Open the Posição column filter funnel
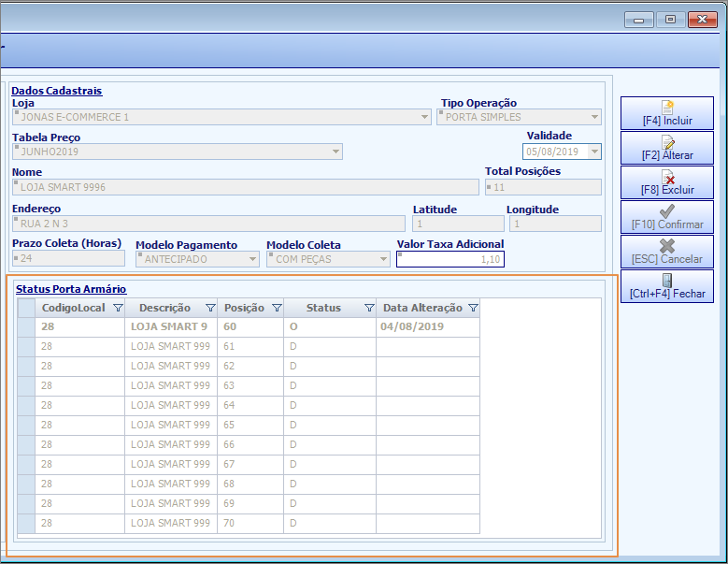The height and width of the screenshot is (564, 728). pyautogui.click(x=277, y=308)
